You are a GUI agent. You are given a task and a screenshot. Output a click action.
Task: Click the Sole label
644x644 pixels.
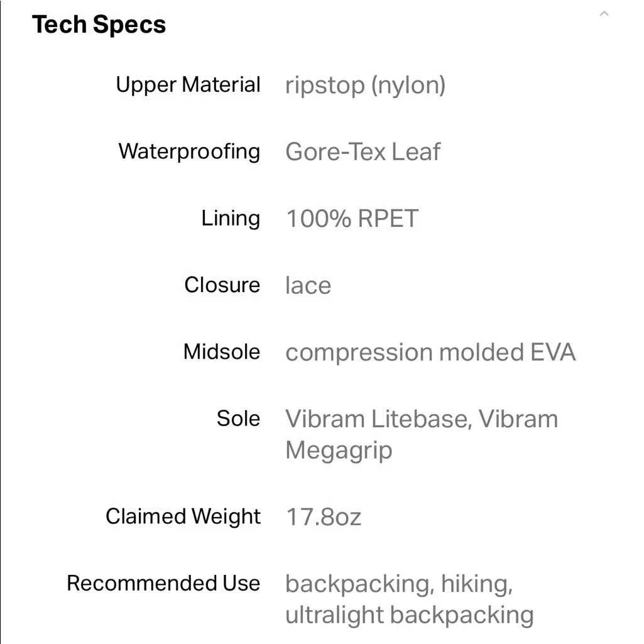(x=238, y=418)
